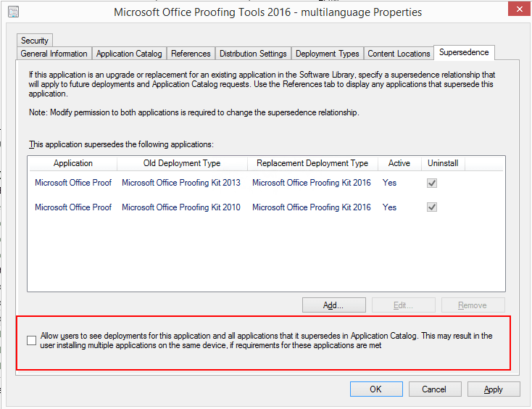532x409 pixels.
Task: Click the Replacement Deployment Type column header
Action: 312,163
